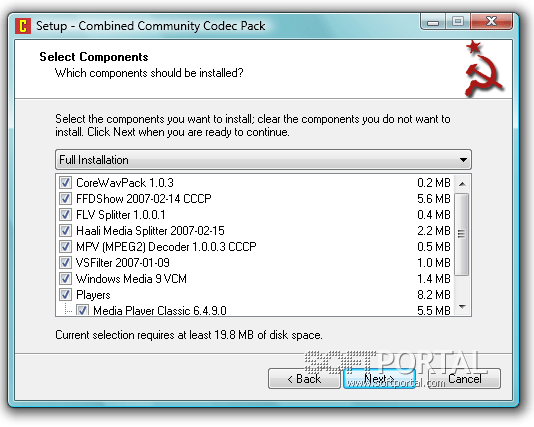Maximize the setup window
The height and width of the screenshot is (427, 534).
(458, 22)
